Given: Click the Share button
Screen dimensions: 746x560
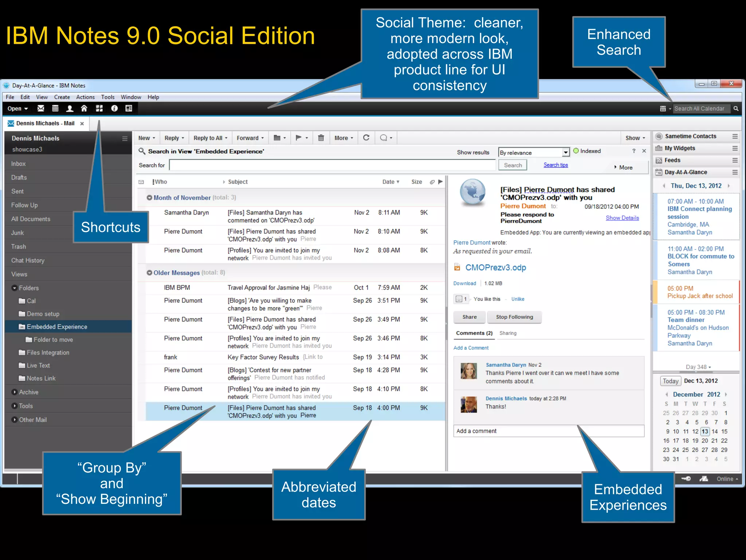Looking at the screenshot, I should [470, 317].
